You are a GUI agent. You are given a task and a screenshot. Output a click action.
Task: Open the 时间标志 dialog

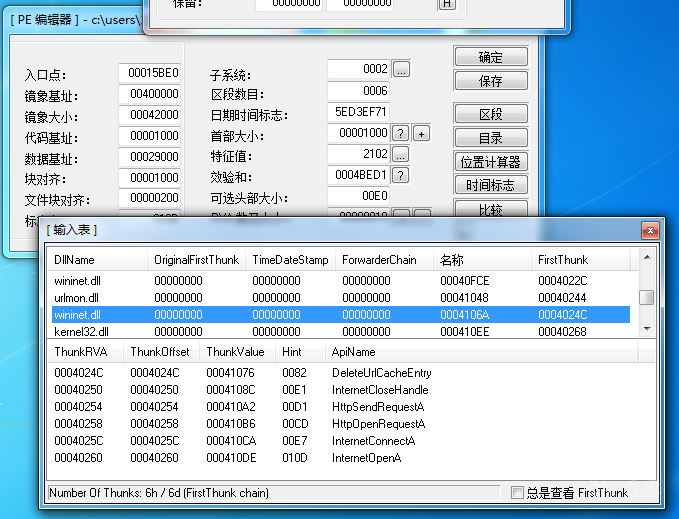coord(491,185)
